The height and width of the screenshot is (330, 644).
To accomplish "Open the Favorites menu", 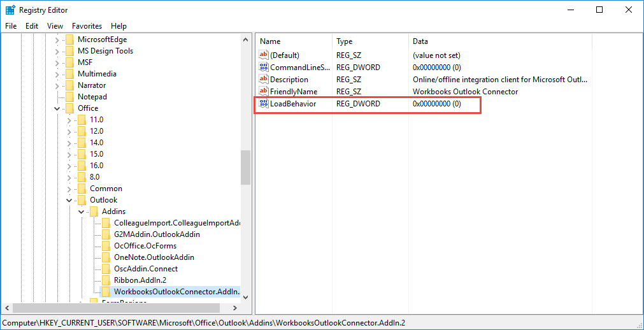I will point(87,26).
